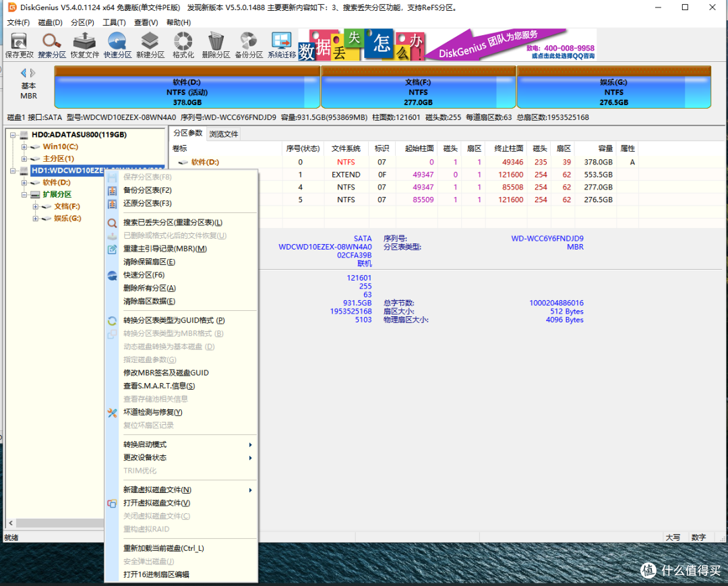
Task: Choose 重新加载当前磁盘(Ctrl_L)
Action: point(181,548)
